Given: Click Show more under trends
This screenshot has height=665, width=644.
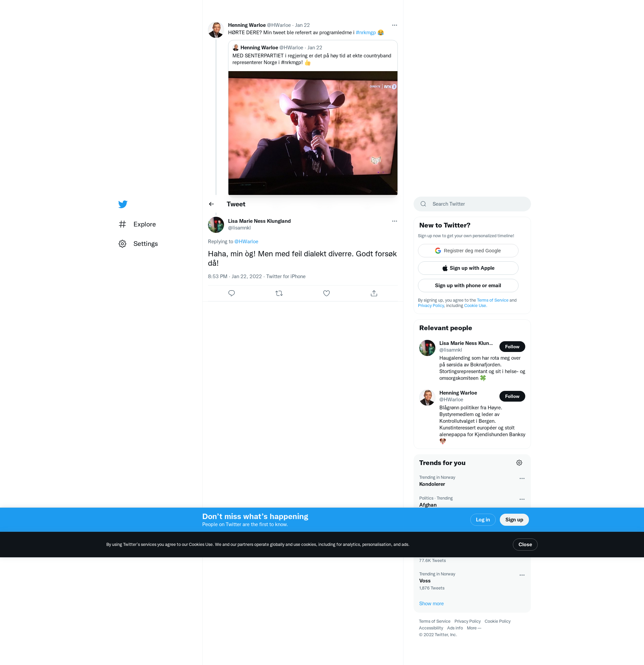Looking at the screenshot, I should [x=431, y=604].
